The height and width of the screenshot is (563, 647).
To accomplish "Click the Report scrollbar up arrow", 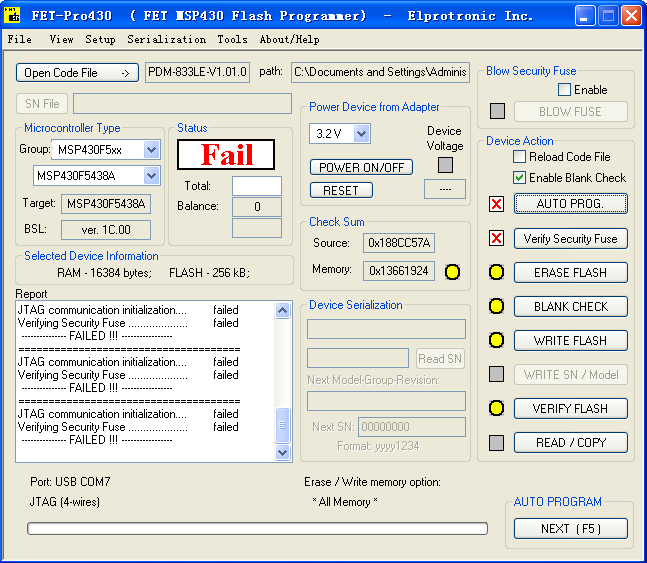I will [283, 310].
